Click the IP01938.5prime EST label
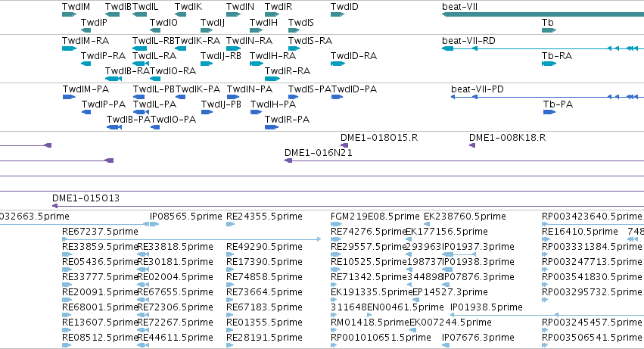This screenshot has height=349, width=644. (487, 308)
